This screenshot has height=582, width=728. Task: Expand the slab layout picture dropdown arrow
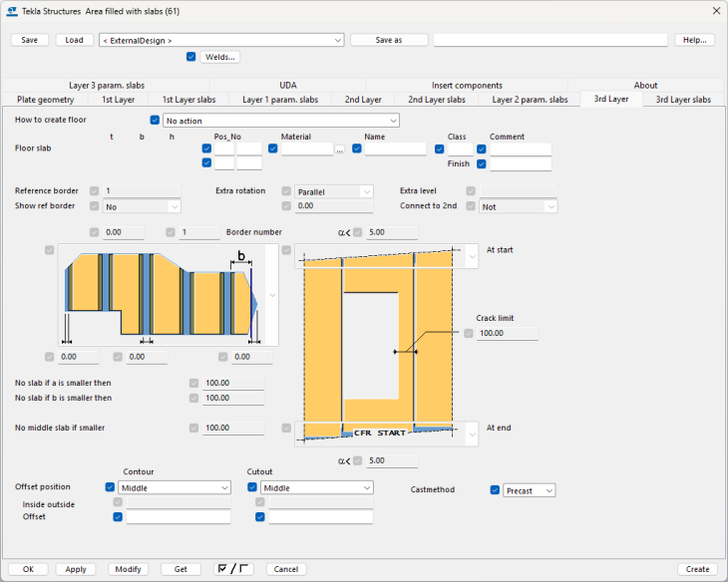pyautogui.click(x=272, y=295)
